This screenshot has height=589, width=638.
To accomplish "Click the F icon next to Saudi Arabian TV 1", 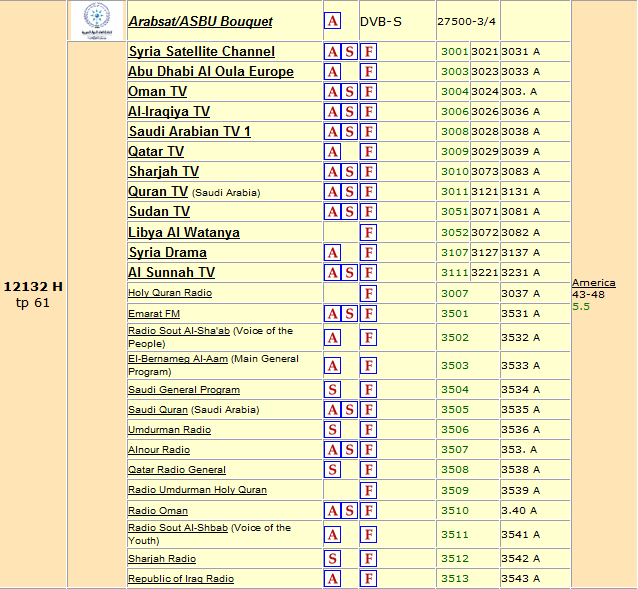I will click(x=368, y=131).
